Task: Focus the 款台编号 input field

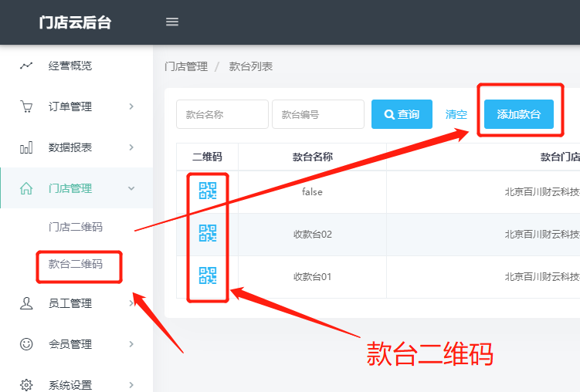Action: [318, 114]
